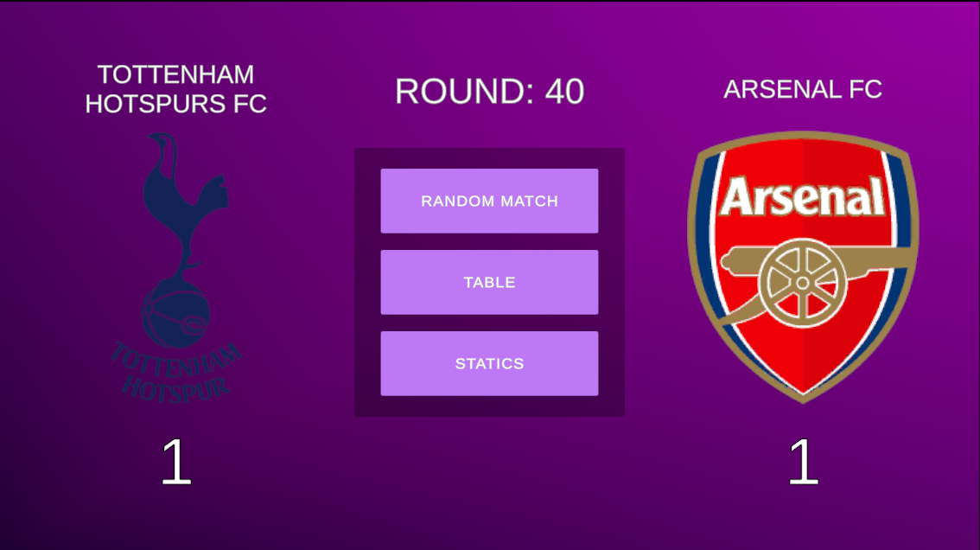Click the curved Tottenham Hotspur logo text
This screenshot has width=980, height=550.
176,372
